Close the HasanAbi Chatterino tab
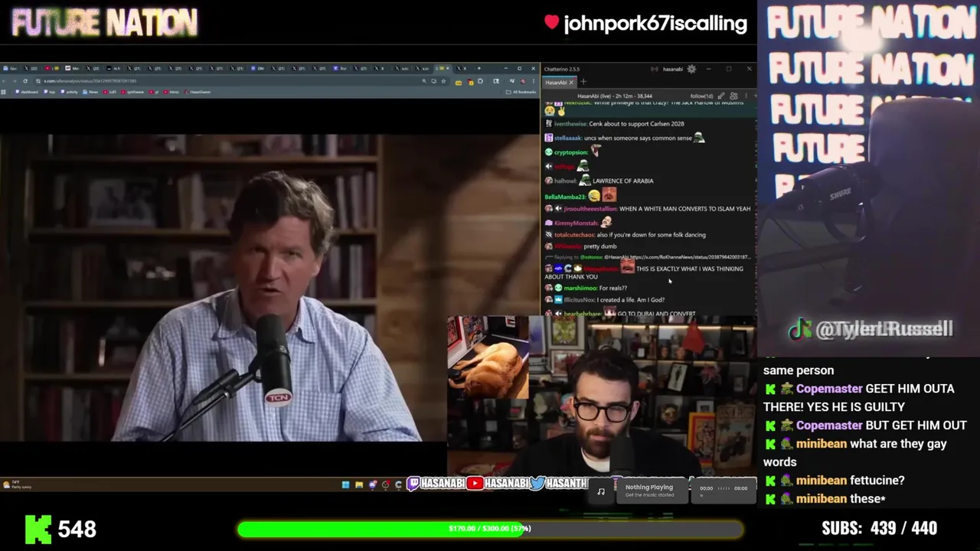This screenshot has height=551, width=980. pyautogui.click(x=571, y=83)
